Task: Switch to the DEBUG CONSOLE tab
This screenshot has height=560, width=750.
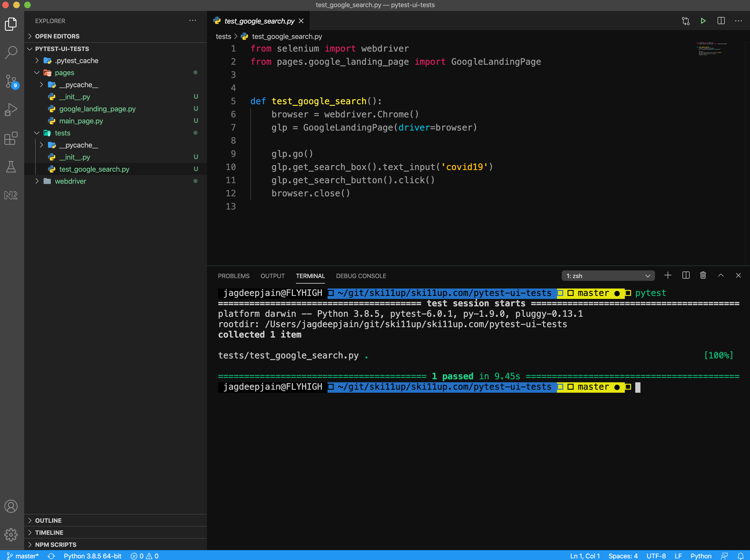Action: coord(361,276)
